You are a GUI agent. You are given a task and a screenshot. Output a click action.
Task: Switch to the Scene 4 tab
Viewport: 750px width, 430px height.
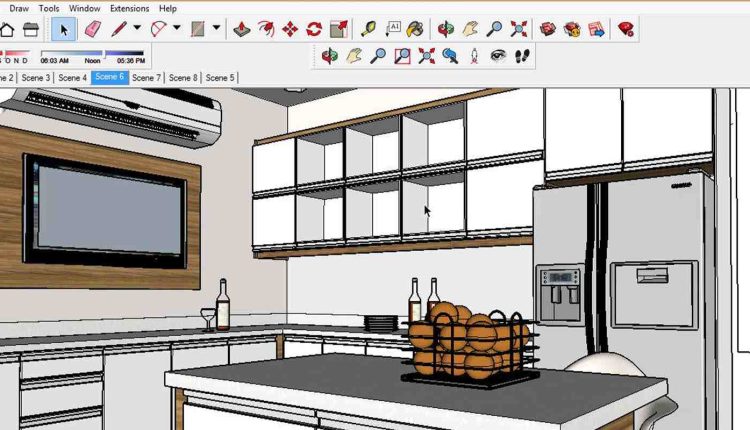[72, 77]
